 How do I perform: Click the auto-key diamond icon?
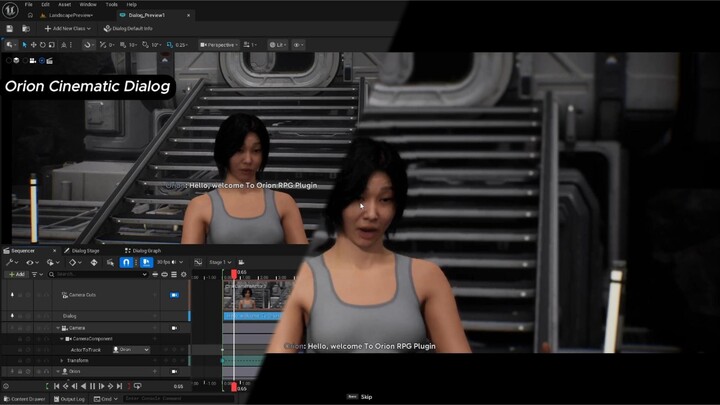pos(94,262)
